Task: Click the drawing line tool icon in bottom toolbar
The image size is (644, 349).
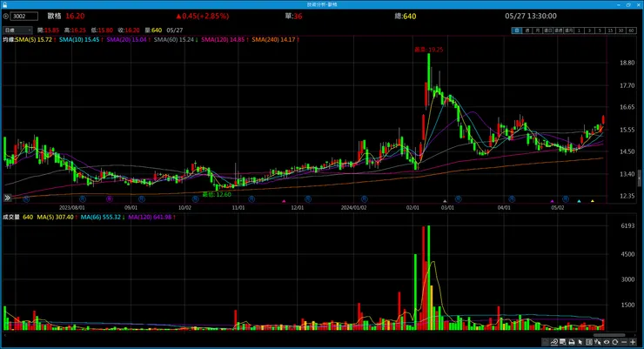Action: [554, 342]
